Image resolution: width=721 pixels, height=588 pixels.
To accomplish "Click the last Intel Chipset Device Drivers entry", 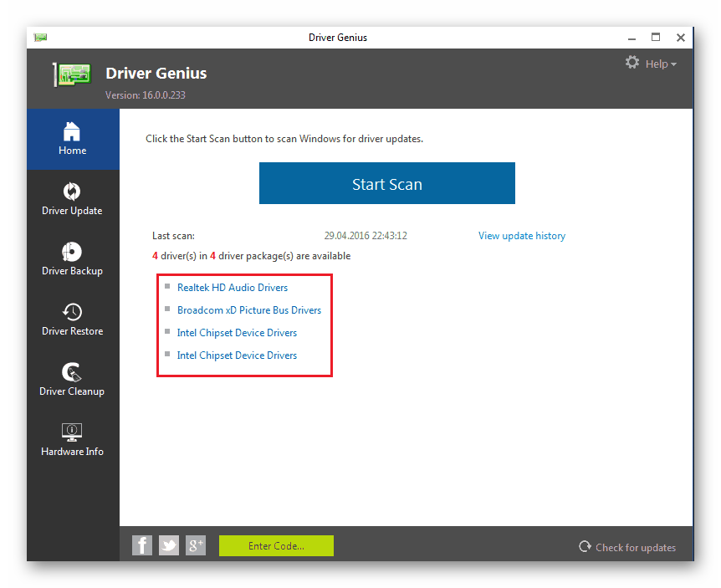I will point(237,355).
